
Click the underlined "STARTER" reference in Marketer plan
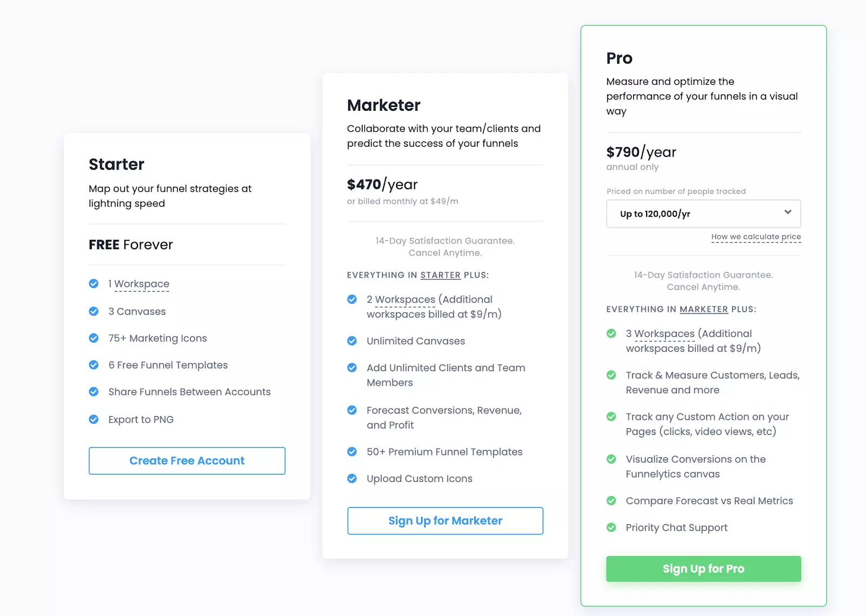[x=440, y=275]
